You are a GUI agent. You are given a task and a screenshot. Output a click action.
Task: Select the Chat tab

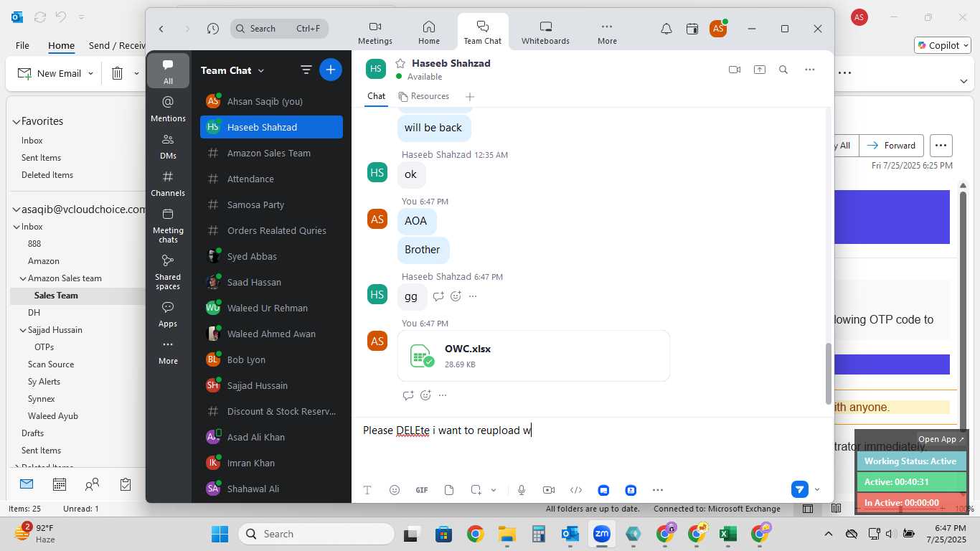click(x=377, y=96)
